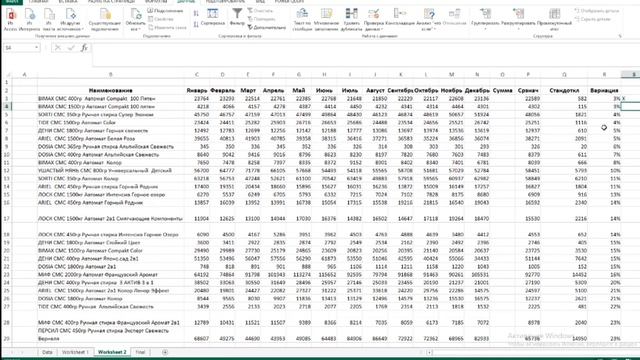
Task: Click the 'Удалить дубликаты' icon
Action: 351,20
